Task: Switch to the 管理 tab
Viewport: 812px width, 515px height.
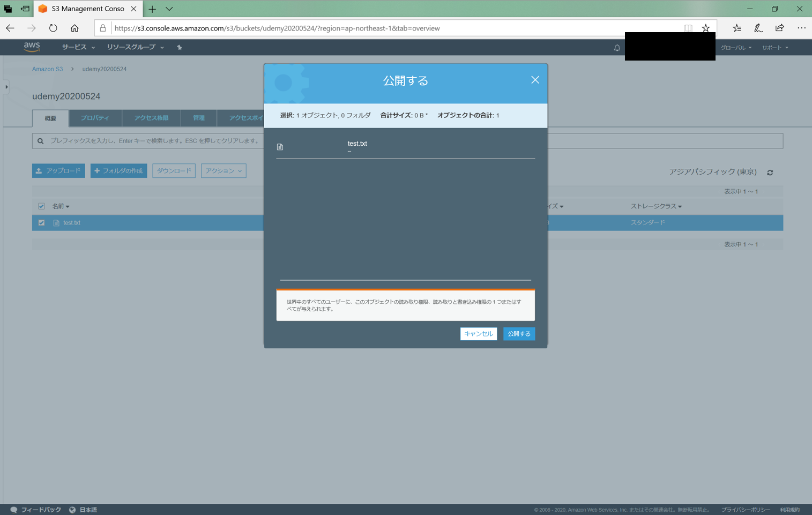Action: 199,118
